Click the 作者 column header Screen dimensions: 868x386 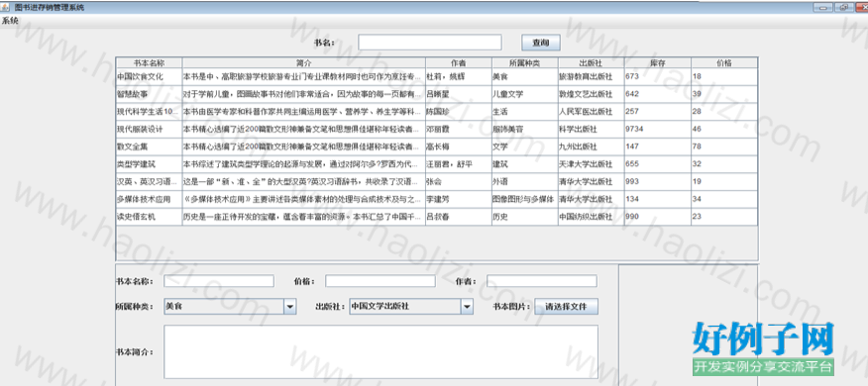point(459,63)
